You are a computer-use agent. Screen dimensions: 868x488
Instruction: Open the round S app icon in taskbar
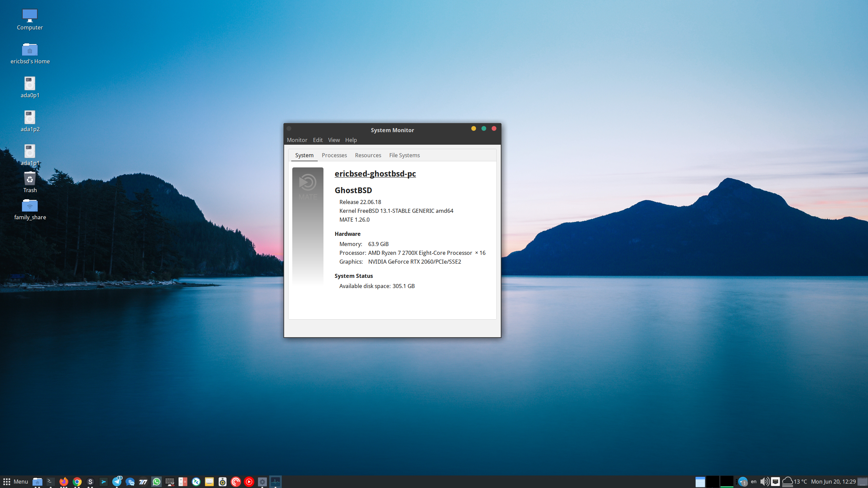[x=90, y=482]
